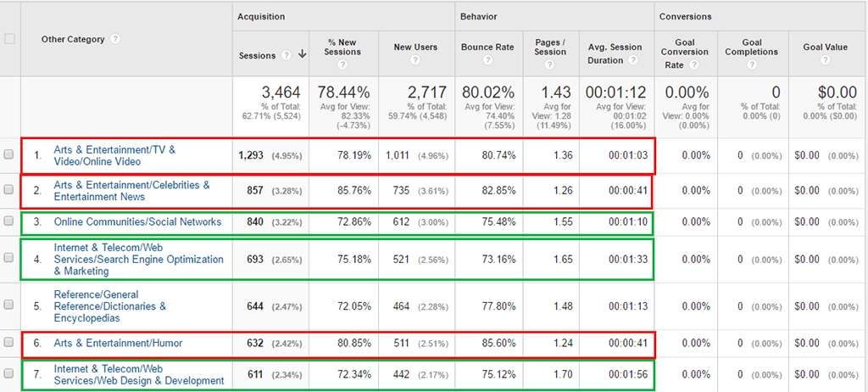Click help icon beside Sessions header
This screenshot has width=868, height=392.
tap(287, 56)
